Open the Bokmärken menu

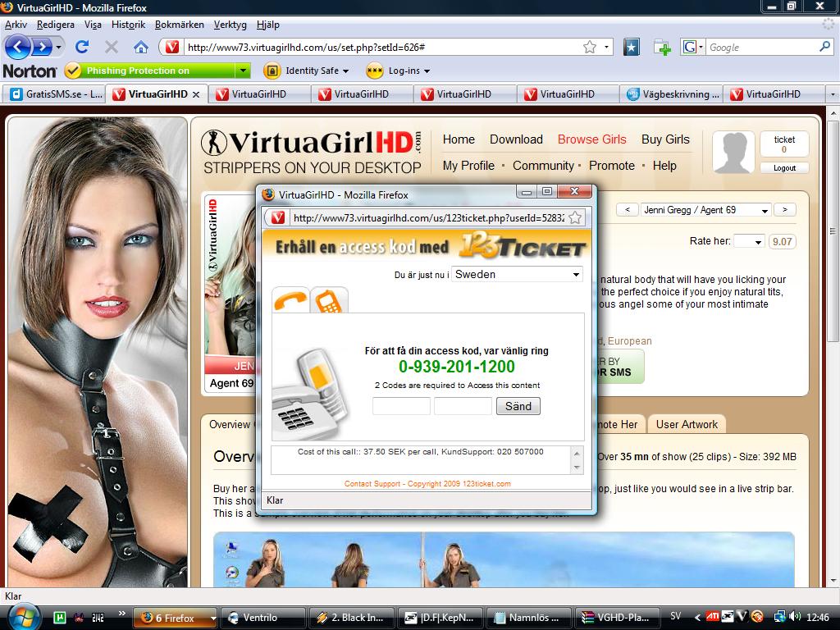click(x=179, y=25)
